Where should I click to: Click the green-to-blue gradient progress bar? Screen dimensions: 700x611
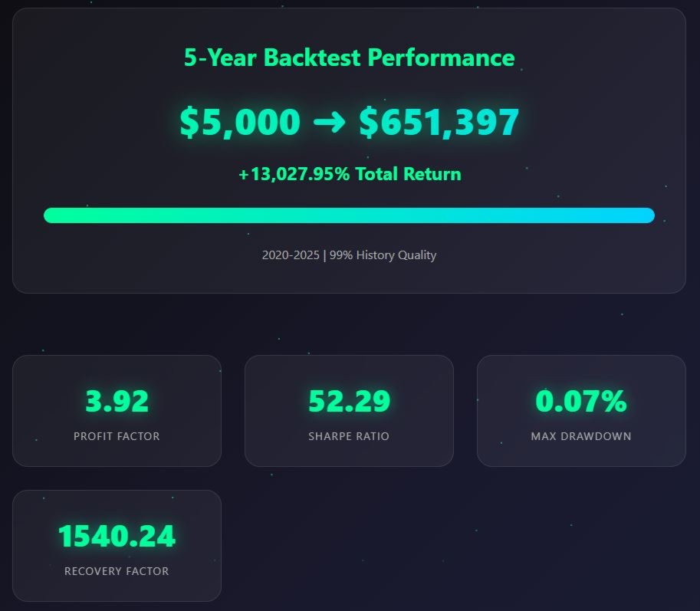point(349,215)
